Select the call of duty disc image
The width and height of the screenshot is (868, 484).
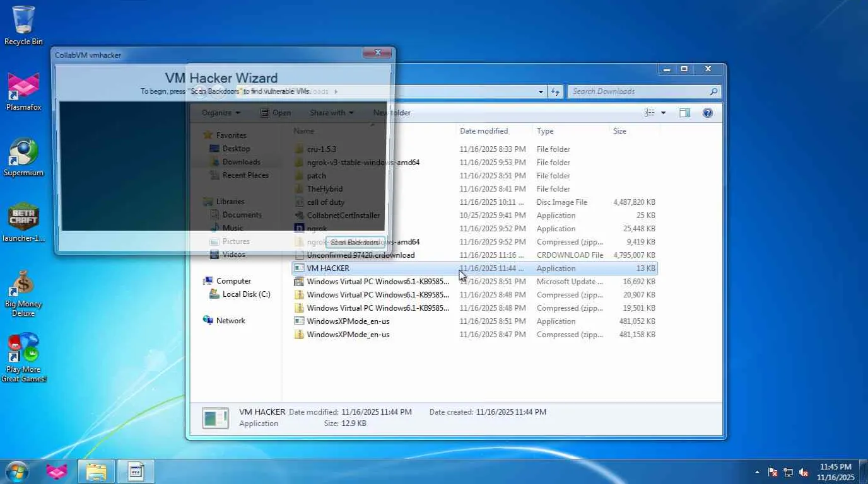[x=474, y=202]
